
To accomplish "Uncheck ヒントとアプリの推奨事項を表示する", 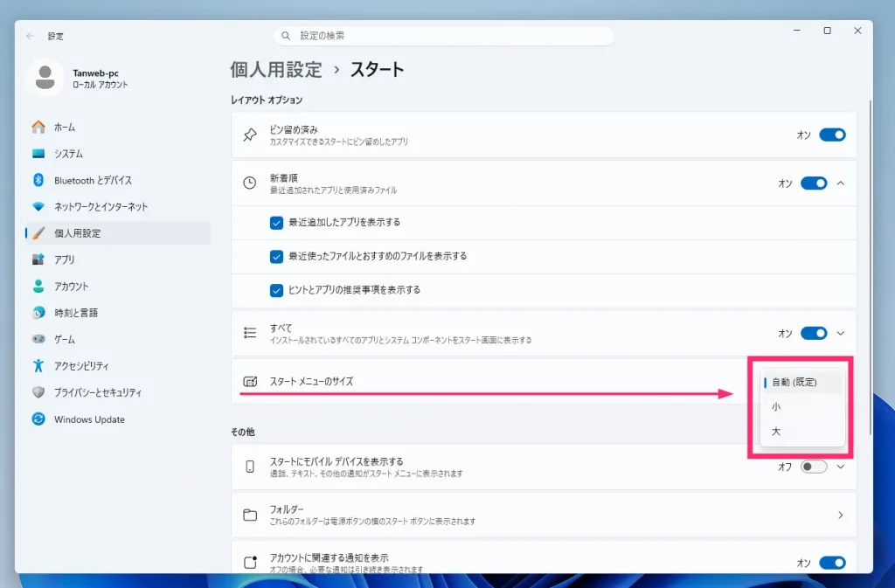I will [276, 290].
